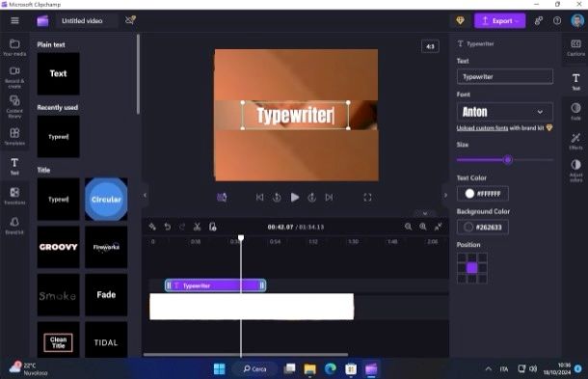Open Transitions sidebar tab
This screenshot has width=588, height=379.
point(14,196)
